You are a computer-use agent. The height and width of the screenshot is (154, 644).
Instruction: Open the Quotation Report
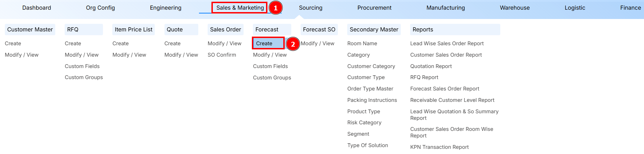pyautogui.click(x=431, y=66)
